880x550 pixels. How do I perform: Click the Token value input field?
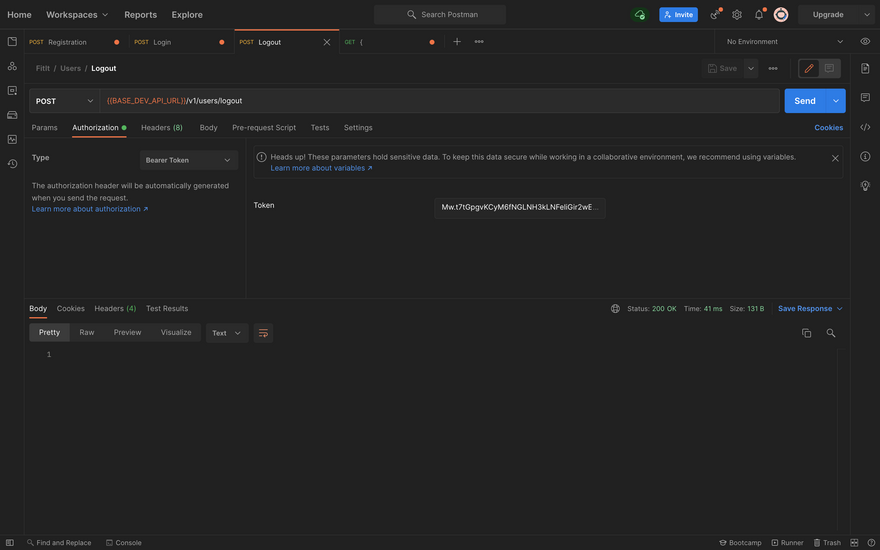519,207
